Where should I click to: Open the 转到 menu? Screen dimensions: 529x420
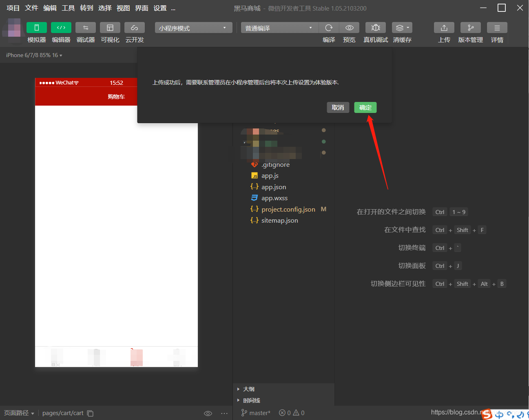pyautogui.click(x=86, y=8)
